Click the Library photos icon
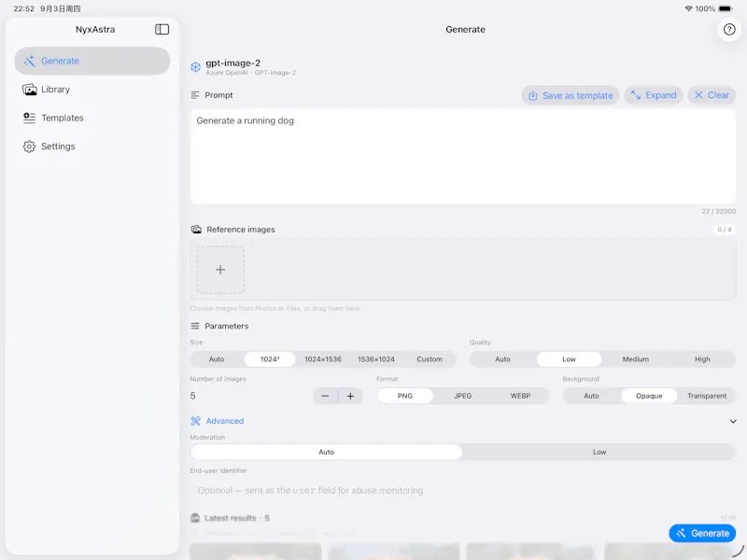Image resolution: width=747 pixels, height=560 pixels. (x=29, y=90)
